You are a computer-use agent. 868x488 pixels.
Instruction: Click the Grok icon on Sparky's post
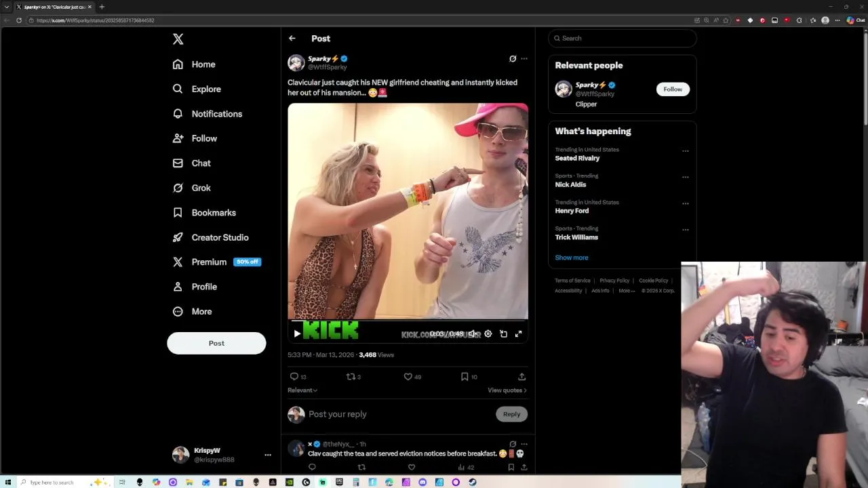(x=513, y=59)
